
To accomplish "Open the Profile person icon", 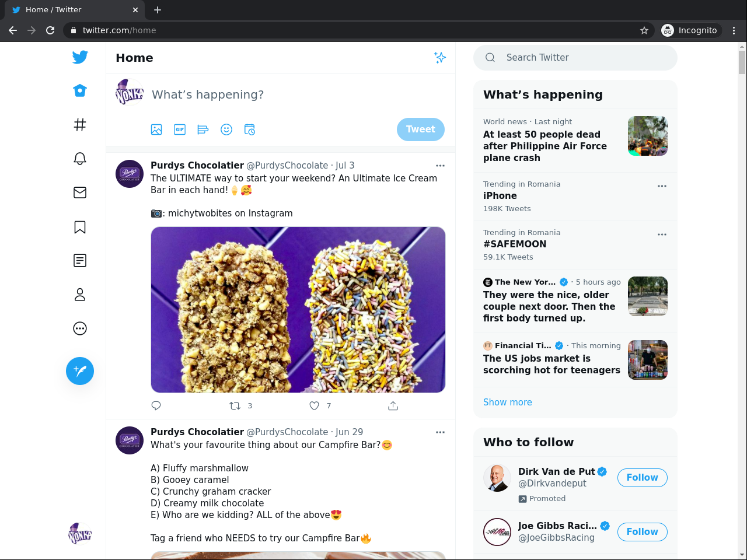I will pyautogui.click(x=80, y=295).
